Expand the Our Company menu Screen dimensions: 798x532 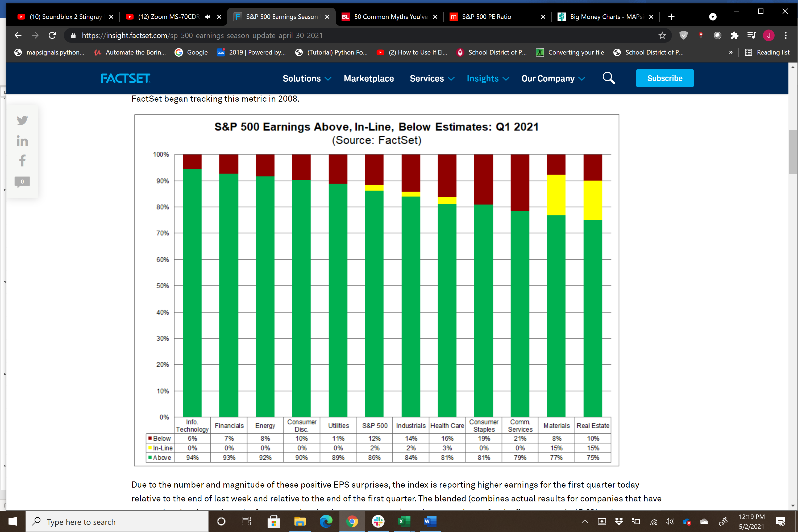coord(553,78)
